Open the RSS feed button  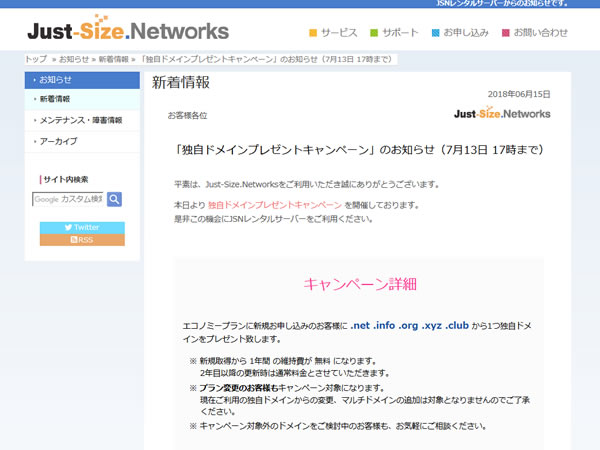click(82, 240)
